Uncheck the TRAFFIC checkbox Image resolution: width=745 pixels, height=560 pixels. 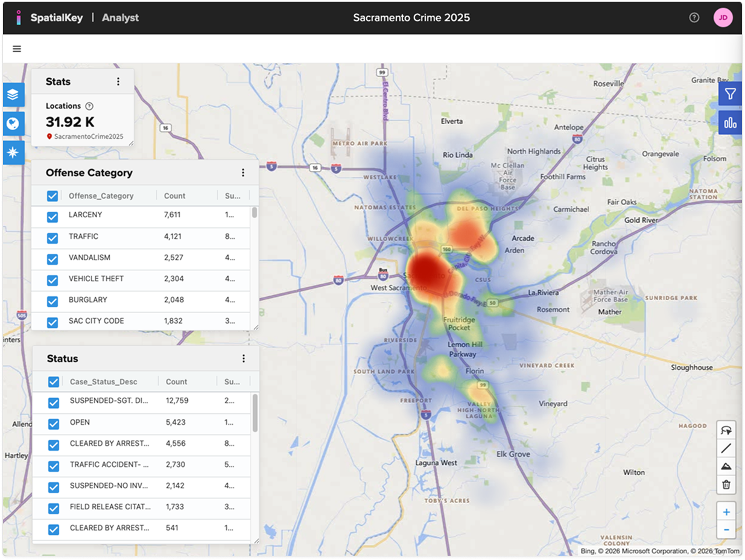pyautogui.click(x=52, y=238)
